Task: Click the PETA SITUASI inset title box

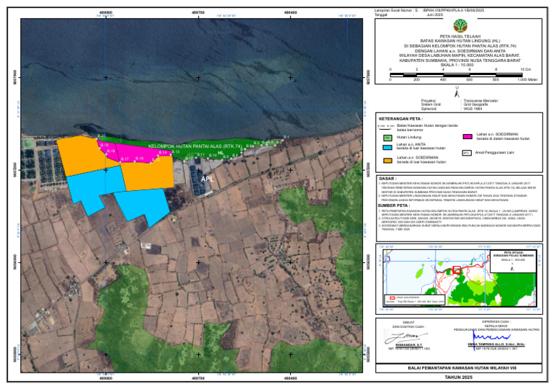Action: point(514,261)
